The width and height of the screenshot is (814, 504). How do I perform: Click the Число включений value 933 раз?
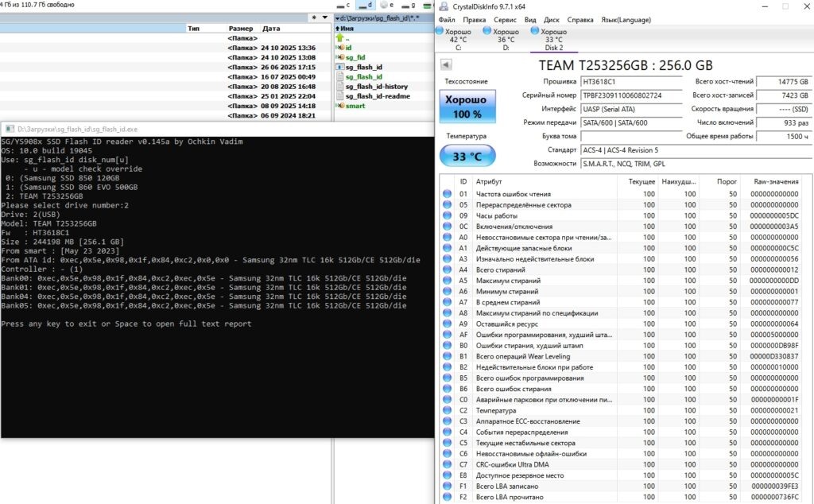(x=784, y=122)
